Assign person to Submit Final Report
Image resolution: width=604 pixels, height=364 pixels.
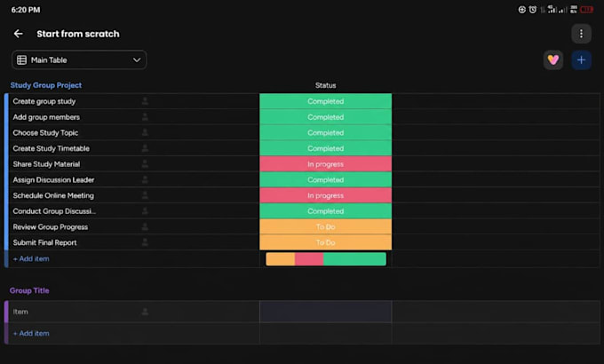coord(145,242)
